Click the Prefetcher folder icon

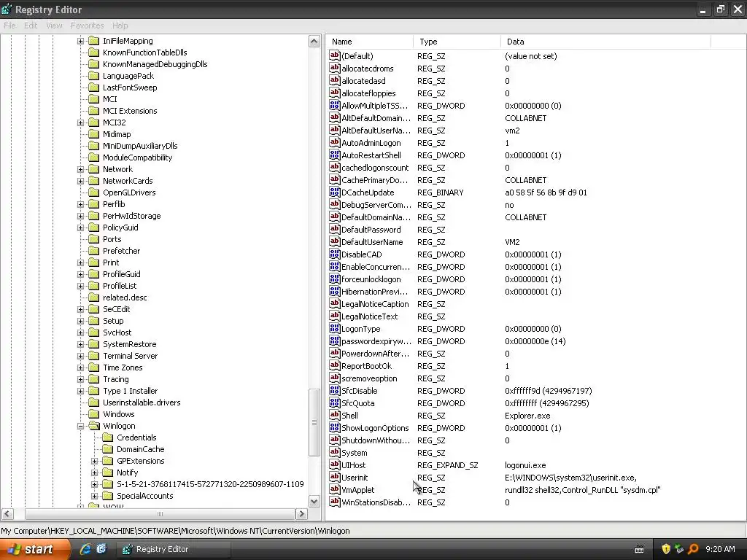(94, 251)
